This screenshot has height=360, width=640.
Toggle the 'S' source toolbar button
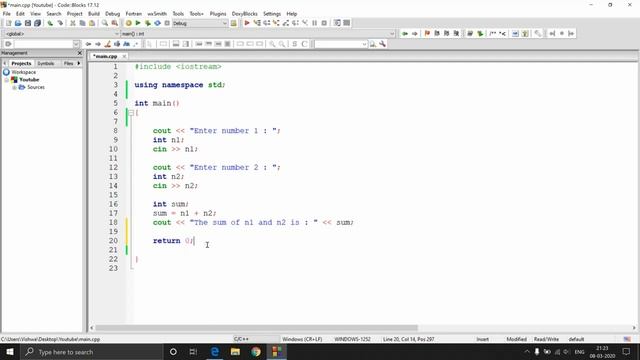click(x=295, y=44)
